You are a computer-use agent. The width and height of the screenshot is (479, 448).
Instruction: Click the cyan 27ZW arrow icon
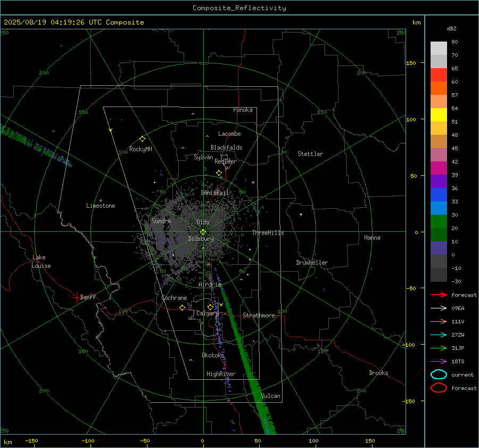[439, 335]
